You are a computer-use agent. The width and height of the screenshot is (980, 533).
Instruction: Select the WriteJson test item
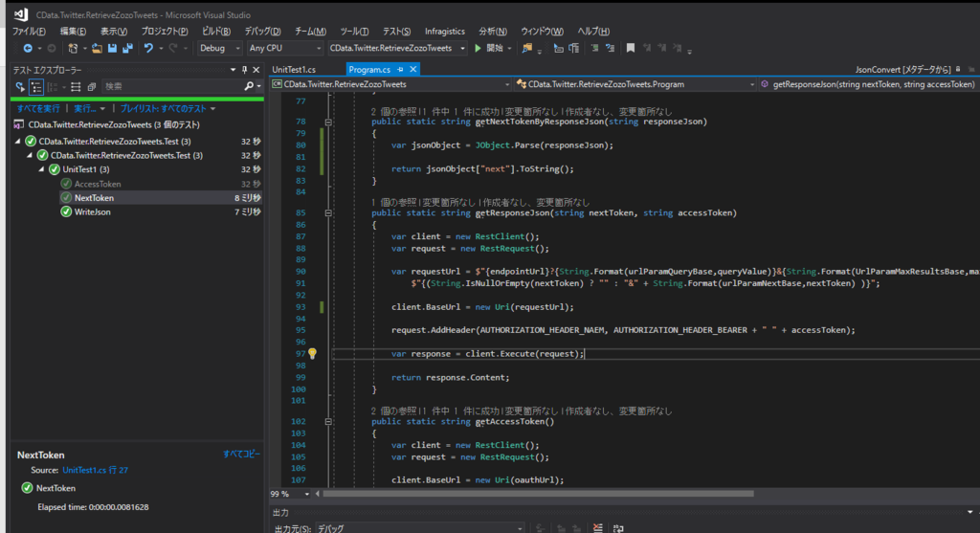[x=92, y=211]
